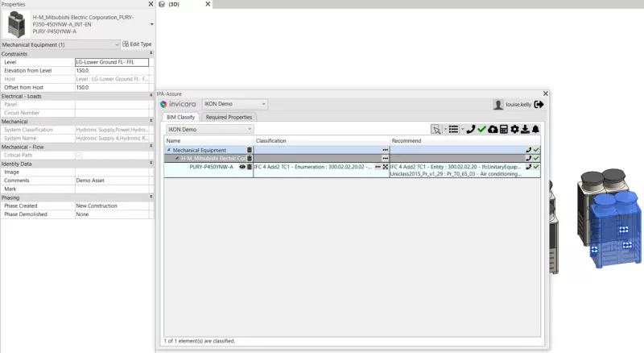Click the cloud upload icon
This screenshot has height=353, width=644.
(x=493, y=130)
